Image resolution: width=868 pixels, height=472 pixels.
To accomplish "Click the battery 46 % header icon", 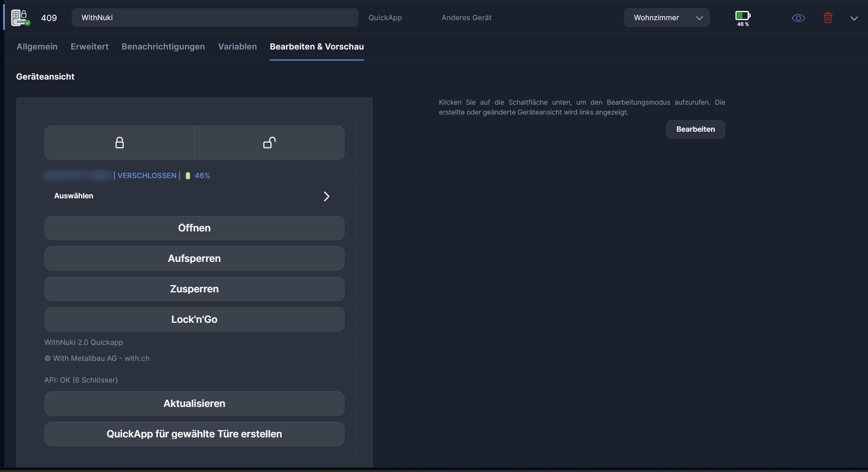I will 742,18.
